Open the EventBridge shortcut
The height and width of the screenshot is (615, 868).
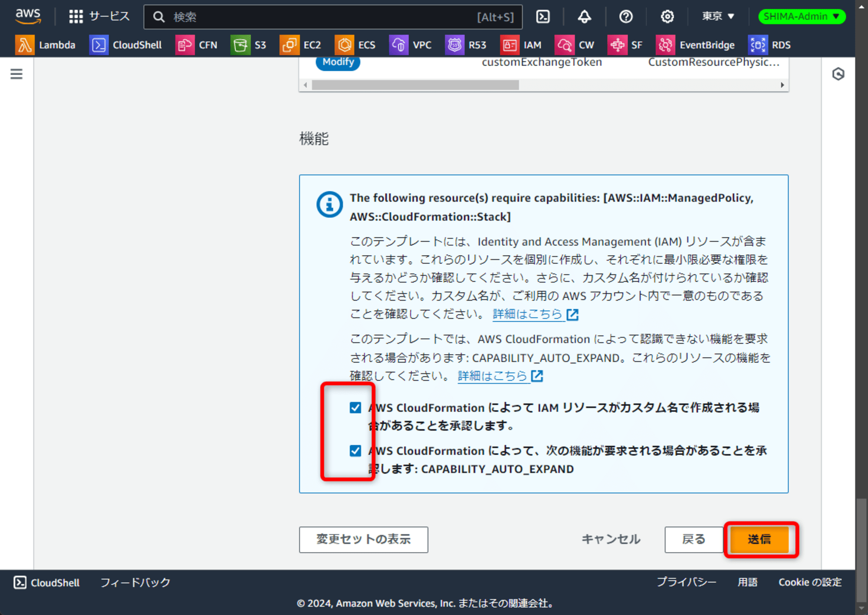[695, 45]
